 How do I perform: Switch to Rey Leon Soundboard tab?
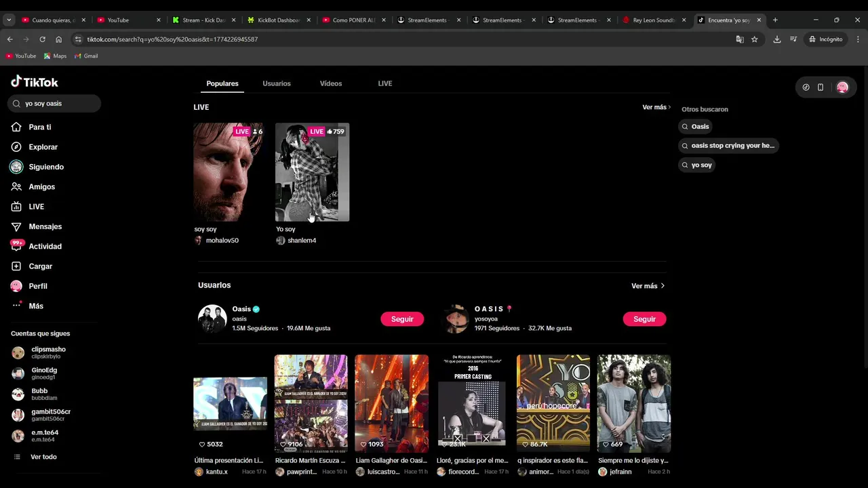(654, 20)
